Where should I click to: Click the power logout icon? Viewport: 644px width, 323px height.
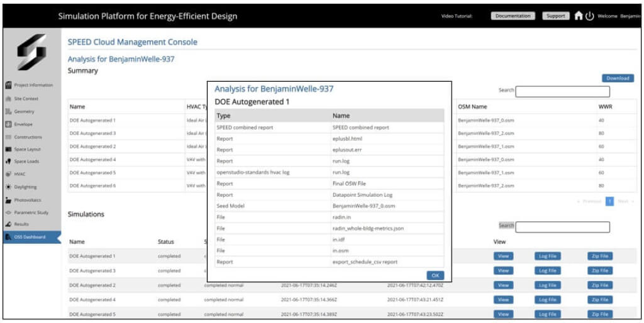(589, 16)
